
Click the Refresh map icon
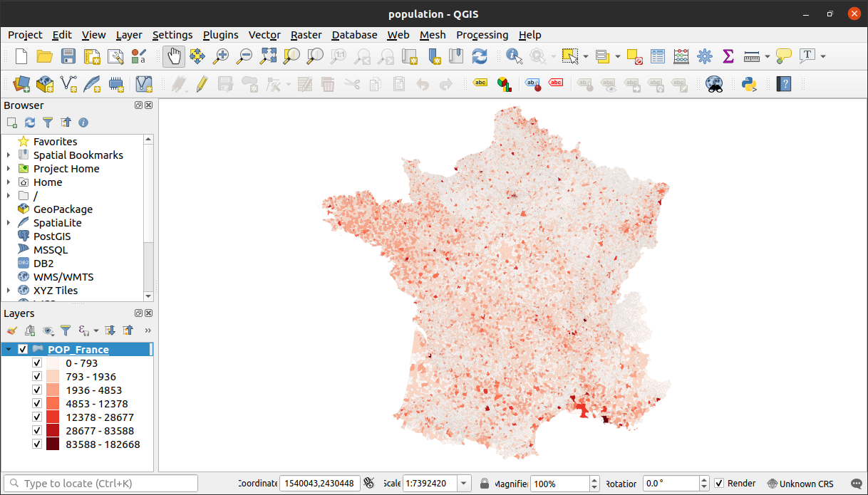[x=480, y=56]
